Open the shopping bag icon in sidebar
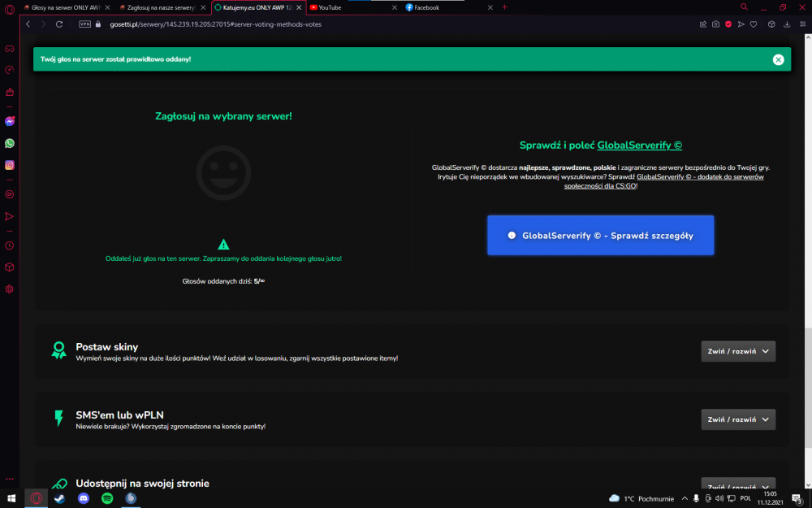This screenshot has width=812, height=508. coord(9,92)
